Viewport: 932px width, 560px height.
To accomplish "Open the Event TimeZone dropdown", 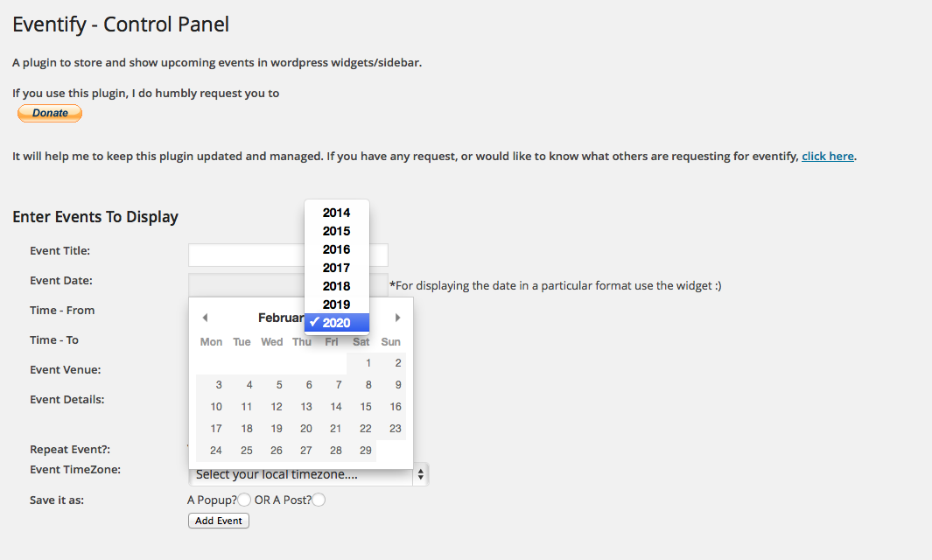I will pyautogui.click(x=308, y=474).
